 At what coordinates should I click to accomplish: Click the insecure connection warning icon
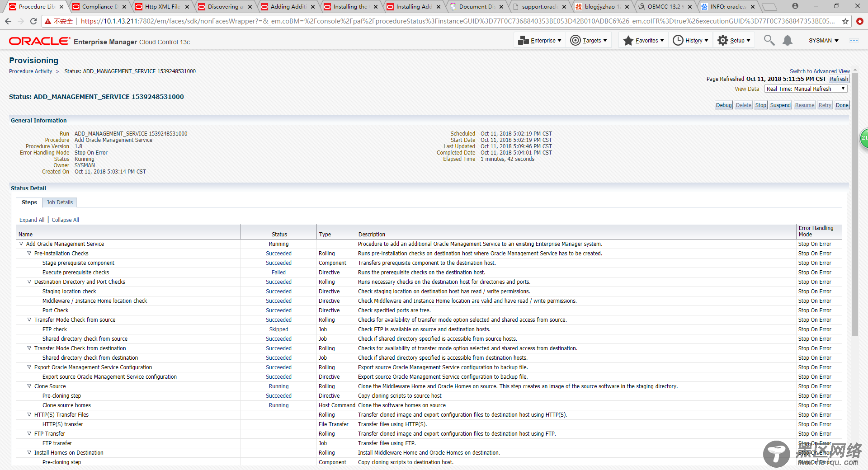pyautogui.click(x=48, y=21)
